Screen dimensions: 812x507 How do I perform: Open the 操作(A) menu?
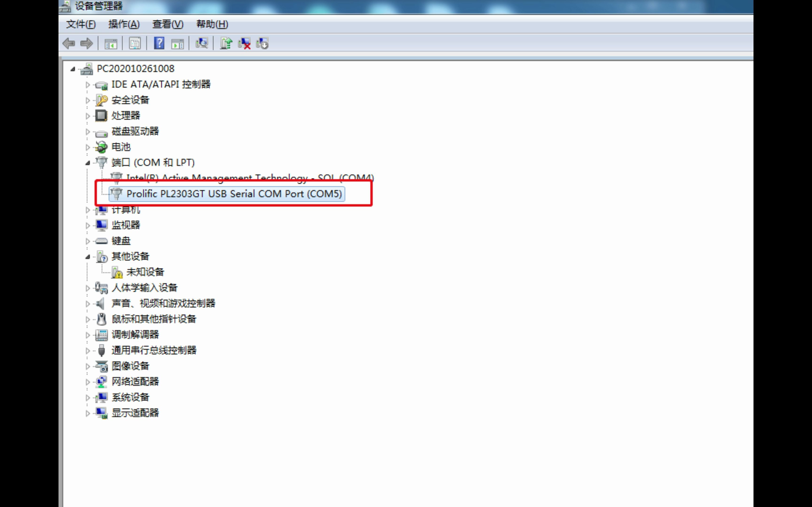pyautogui.click(x=124, y=24)
